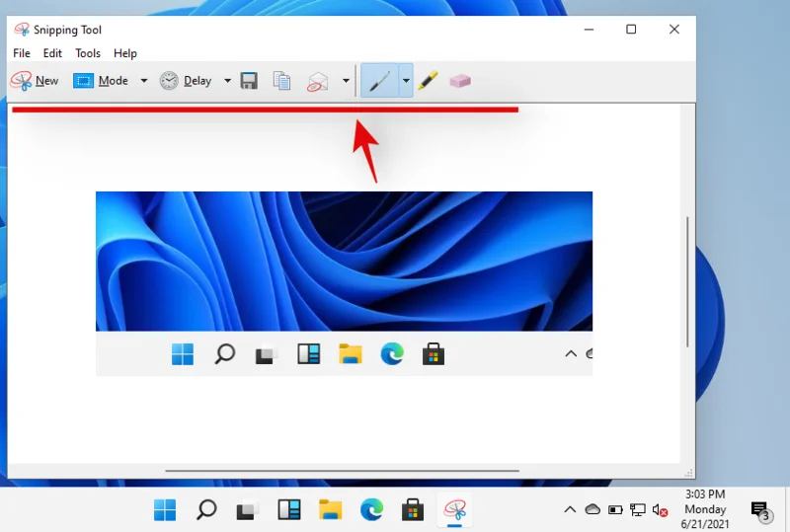Open the Mode button
The image size is (790, 532).
101,81
